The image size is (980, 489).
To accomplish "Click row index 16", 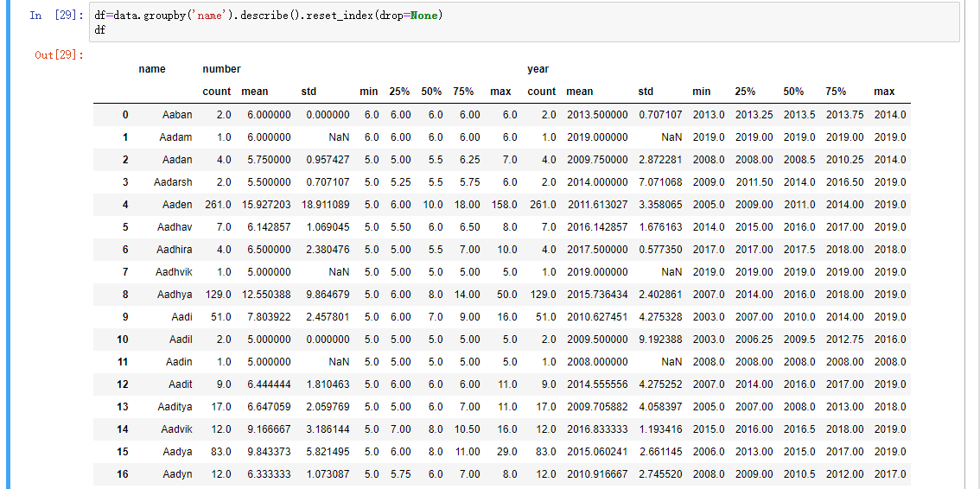I will pos(123,474).
